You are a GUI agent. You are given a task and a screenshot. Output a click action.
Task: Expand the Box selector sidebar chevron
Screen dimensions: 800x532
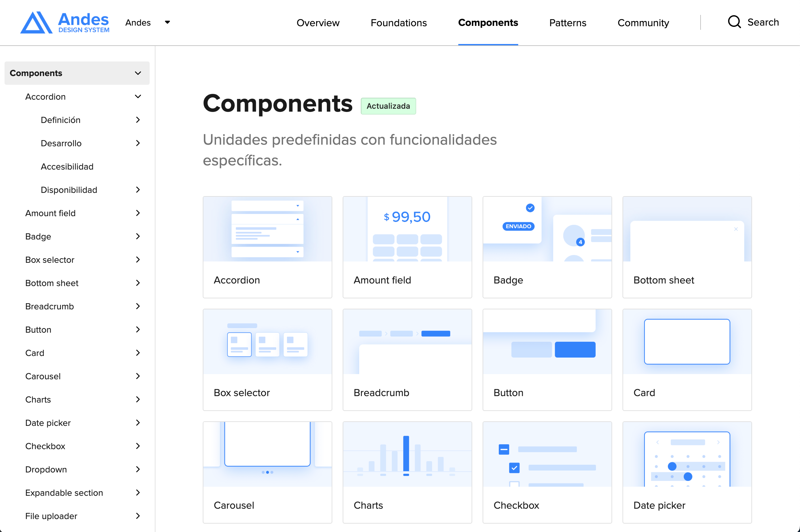point(138,260)
